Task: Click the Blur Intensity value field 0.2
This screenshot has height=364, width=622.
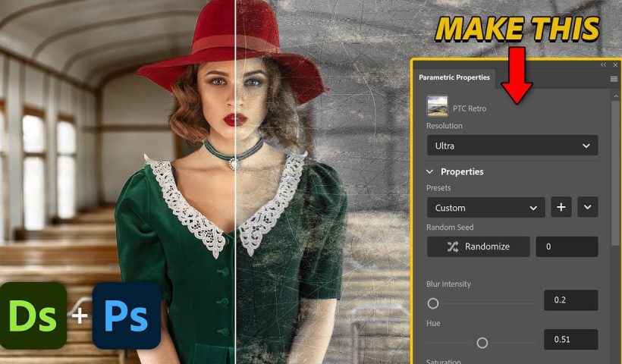Action: coord(570,300)
